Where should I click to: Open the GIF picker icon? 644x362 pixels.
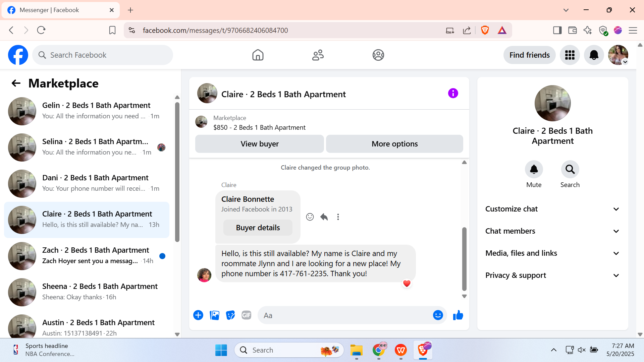(246, 315)
